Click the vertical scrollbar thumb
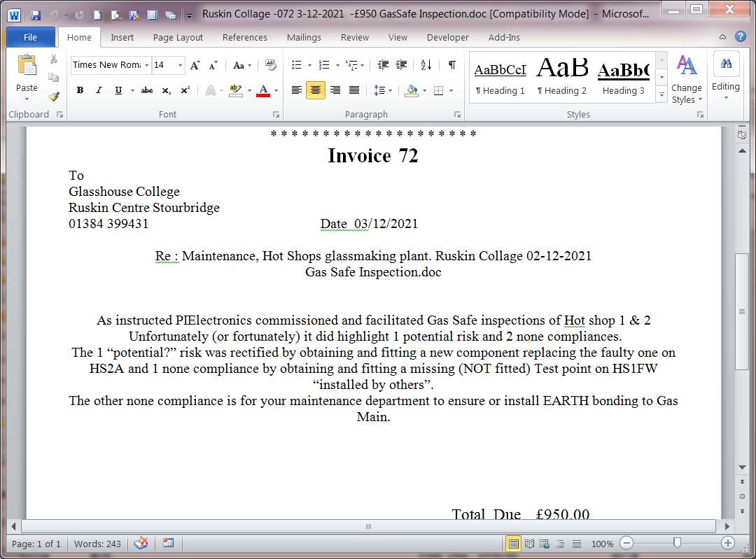Viewport: 756px width, 559px height. tap(741, 311)
